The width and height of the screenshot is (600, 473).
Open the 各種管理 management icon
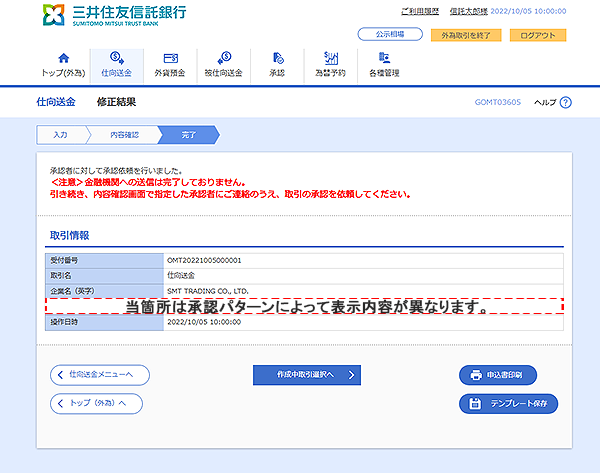click(384, 58)
